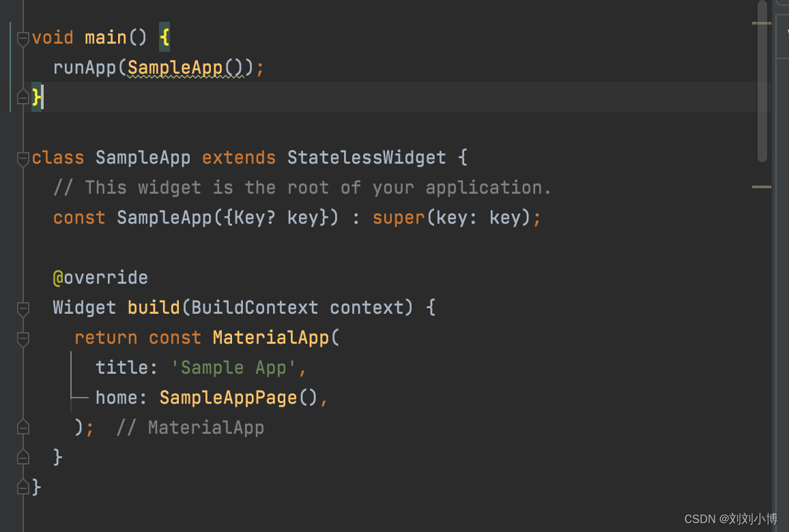The height and width of the screenshot is (532, 789).
Task: Place cursor on runApp text
Action: pos(85,68)
